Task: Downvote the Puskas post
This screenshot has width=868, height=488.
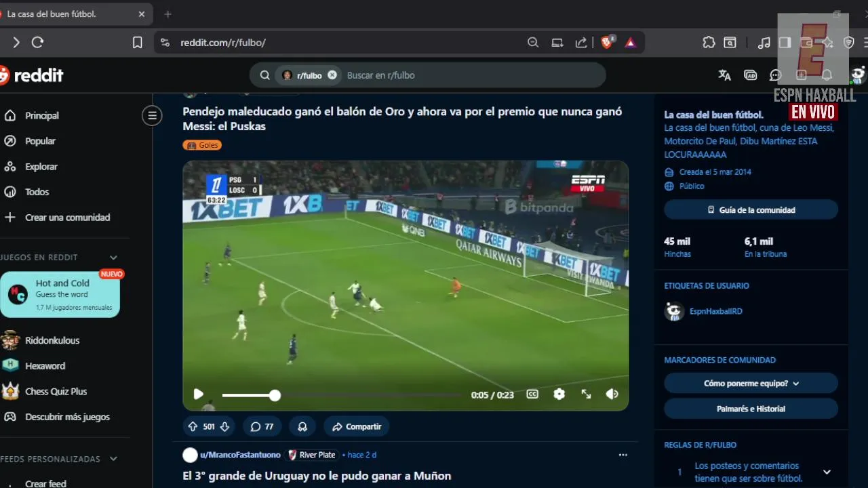Action: pyautogui.click(x=224, y=426)
